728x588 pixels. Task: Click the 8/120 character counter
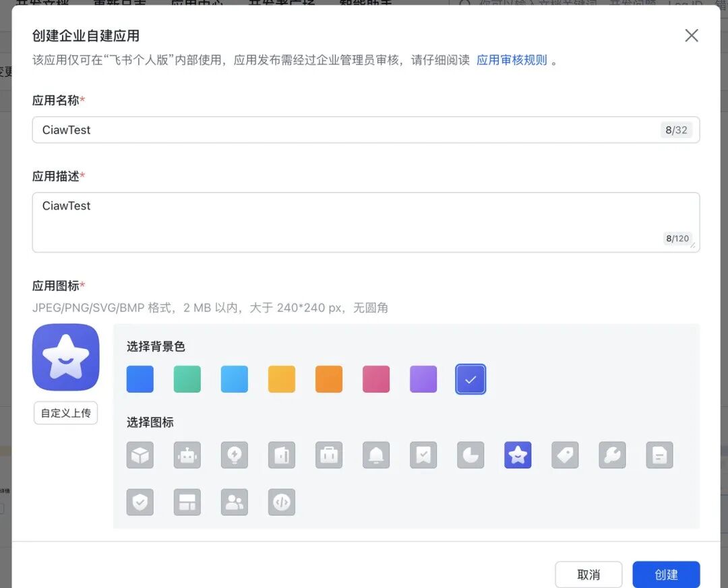tap(677, 238)
